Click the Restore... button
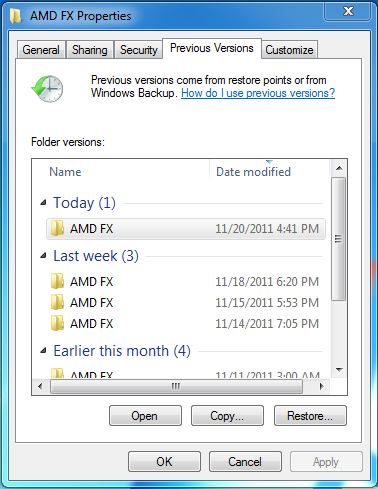Image resolution: width=378 pixels, height=489 pixels. click(x=310, y=416)
